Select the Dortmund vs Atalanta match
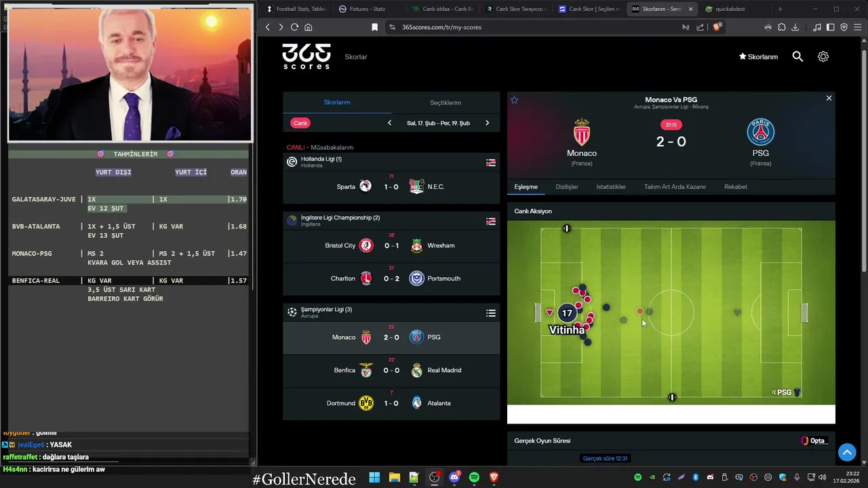868x488 pixels. point(391,403)
